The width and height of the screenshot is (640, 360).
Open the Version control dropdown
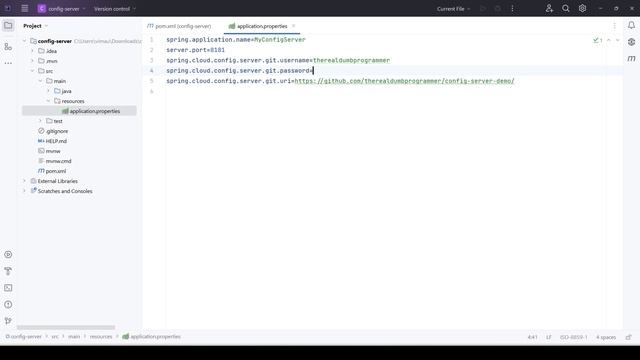coord(115,9)
